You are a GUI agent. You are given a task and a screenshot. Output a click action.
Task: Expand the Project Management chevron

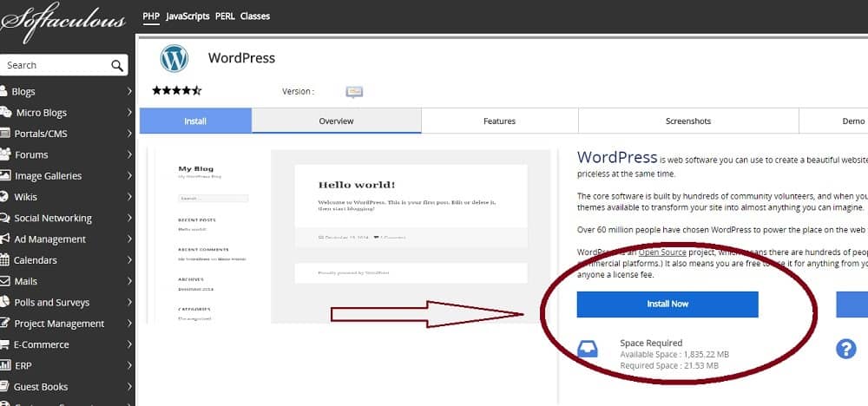129,323
